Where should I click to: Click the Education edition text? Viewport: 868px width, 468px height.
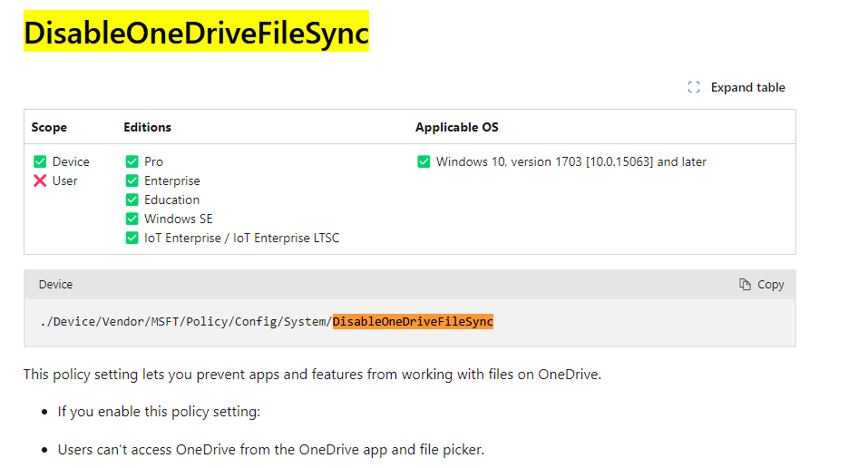tap(171, 200)
